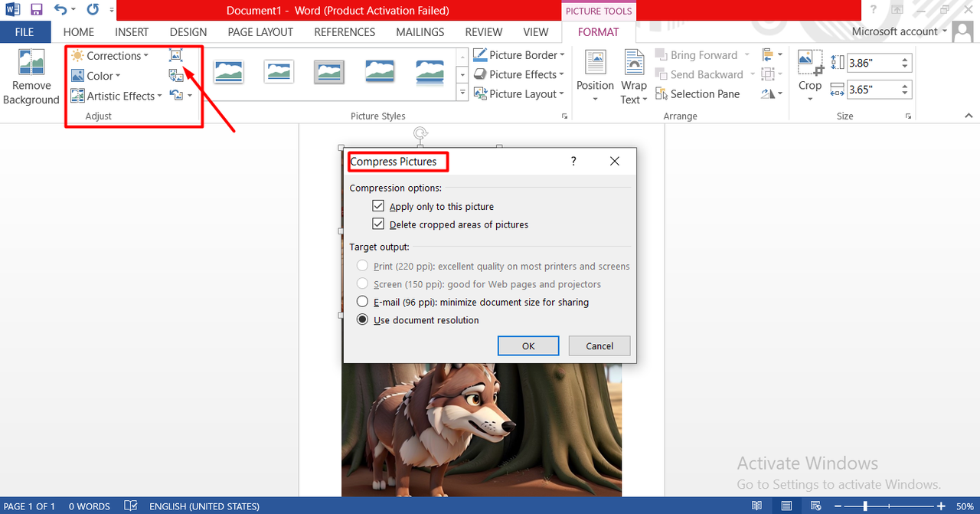Image resolution: width=980 pixels, height=514 pixels.
Task: Click the Crop tool icon
Action: click(x=809, y=61)
